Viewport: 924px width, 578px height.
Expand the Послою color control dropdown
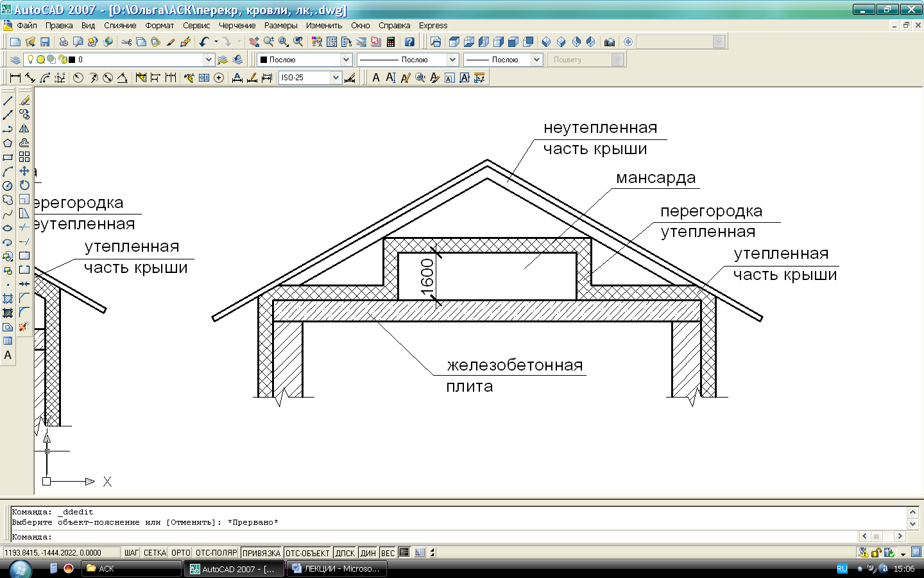point(346,60)
